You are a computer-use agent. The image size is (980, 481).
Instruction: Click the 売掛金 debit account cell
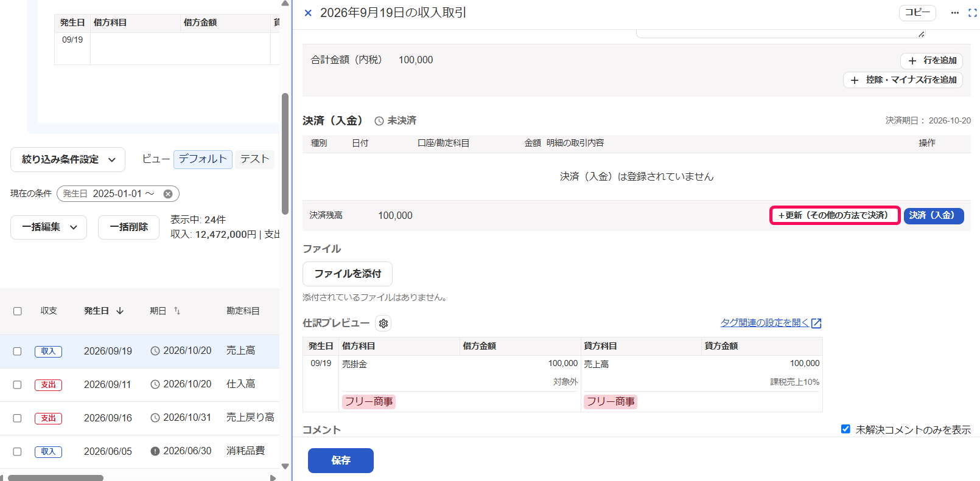tap(354, 364)
